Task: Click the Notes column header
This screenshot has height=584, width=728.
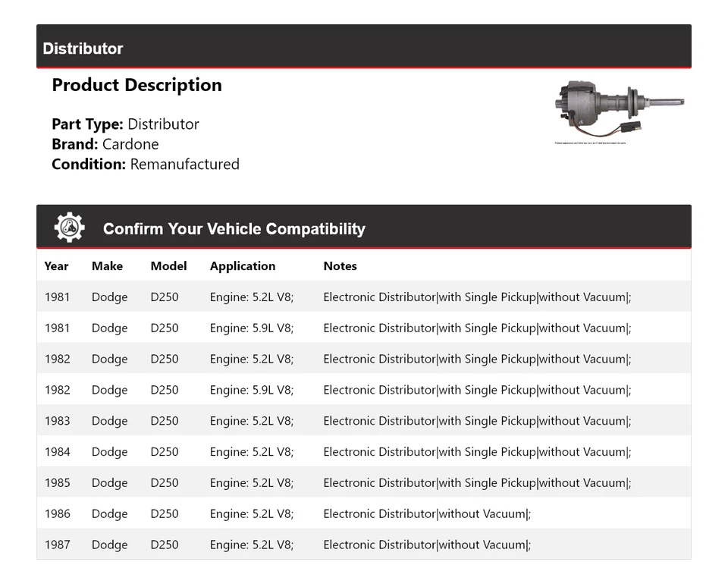Action: [x=340, y=266]
